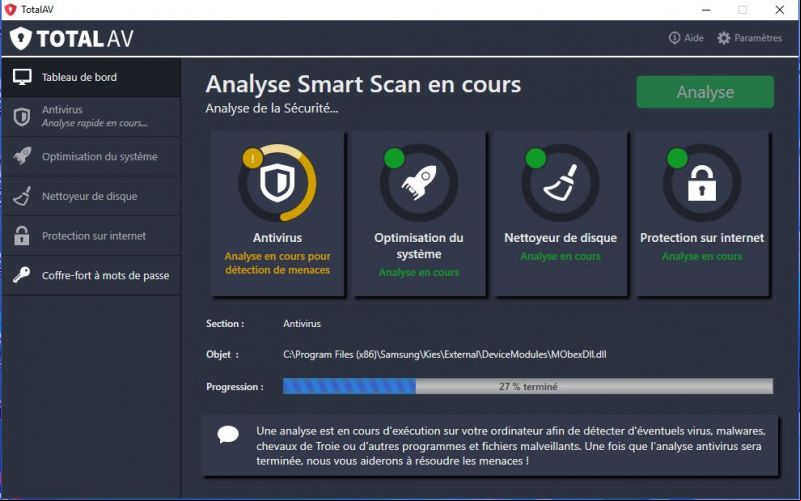Click the broom icon in the sidebar
The width and height of the screenshot is (801, 501).
click(x=22, y=196)
